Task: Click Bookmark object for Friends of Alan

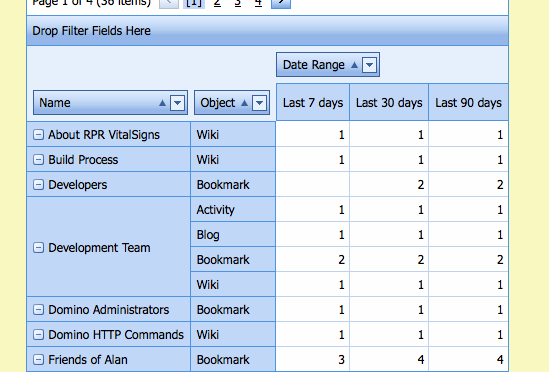Action: click(x=233, y=360)
